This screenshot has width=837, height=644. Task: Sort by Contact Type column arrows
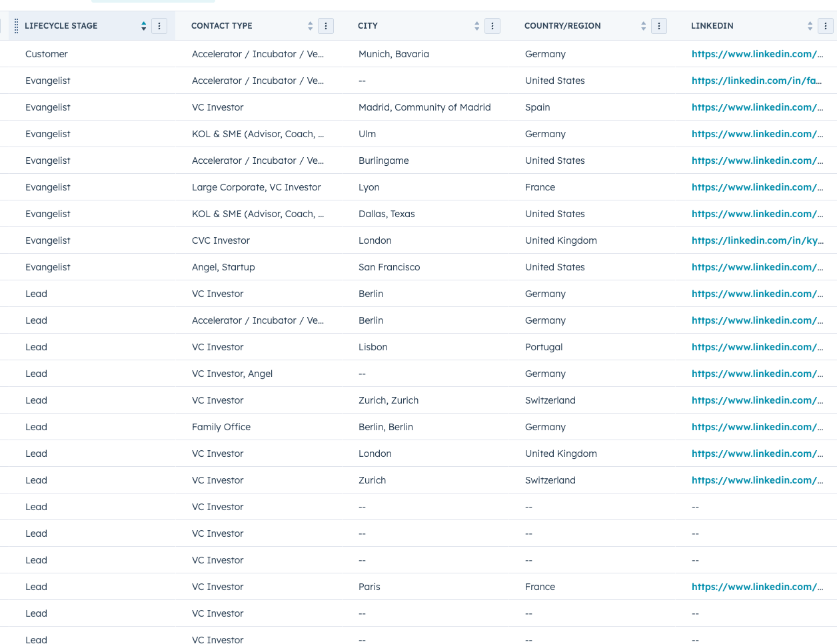pos(310,26)
